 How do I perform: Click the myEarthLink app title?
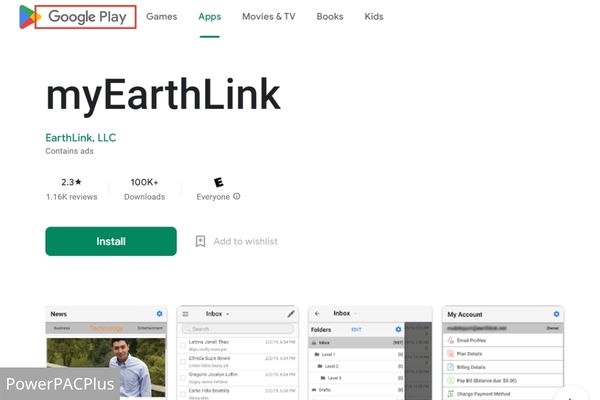tap(163, 95)
